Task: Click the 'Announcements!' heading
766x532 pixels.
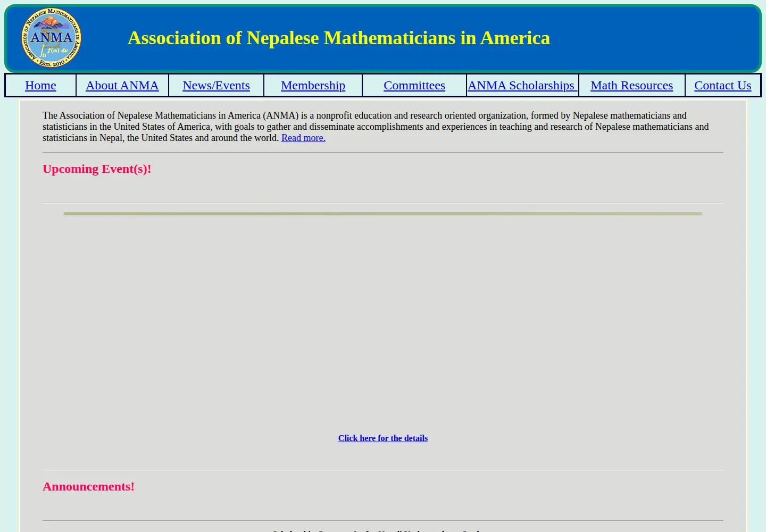Action: coord(88,486)
